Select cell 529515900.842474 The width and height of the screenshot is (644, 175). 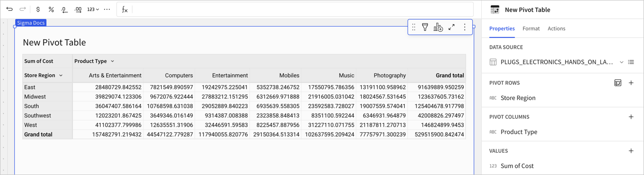coord(437,134)
